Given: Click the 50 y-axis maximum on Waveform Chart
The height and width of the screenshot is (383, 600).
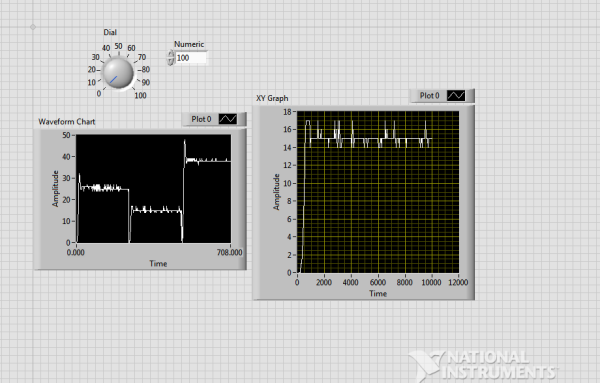Looking at the screenshot, I should 66,135.
